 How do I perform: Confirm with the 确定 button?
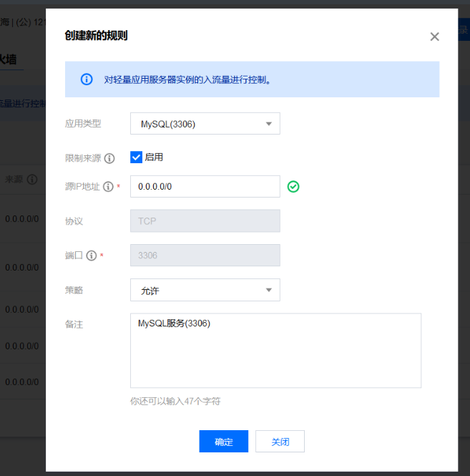224,442
